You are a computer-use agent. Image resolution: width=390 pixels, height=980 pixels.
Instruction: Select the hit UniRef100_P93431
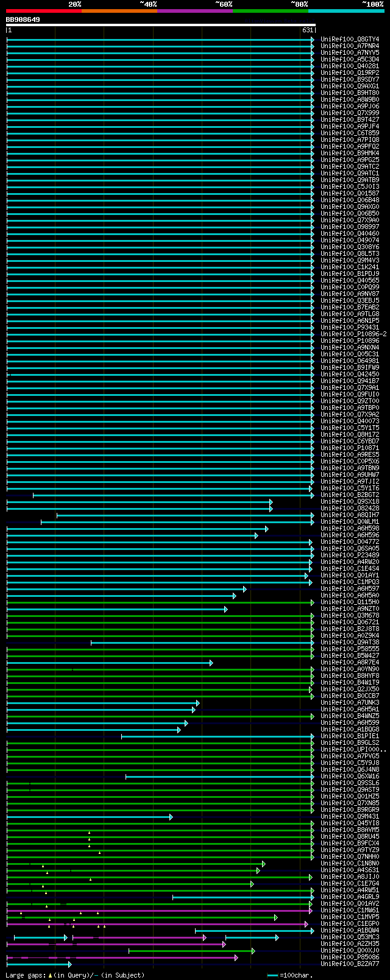click(x=350, y=328)
